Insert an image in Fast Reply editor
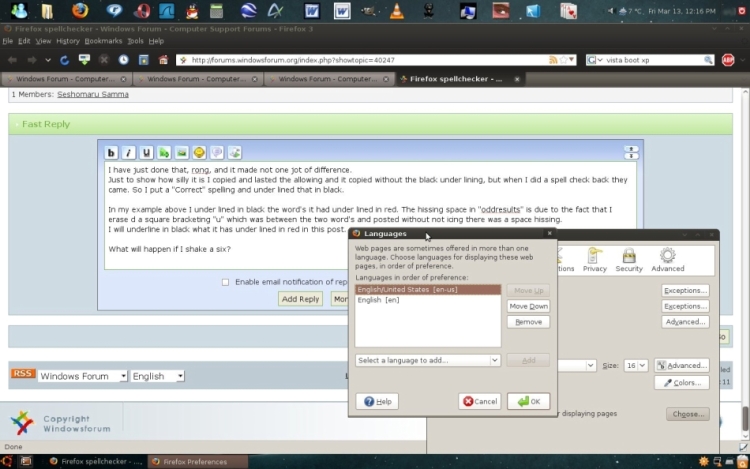Image resolution: width=750 pixels, height=469 pixels. coord(181,153)
